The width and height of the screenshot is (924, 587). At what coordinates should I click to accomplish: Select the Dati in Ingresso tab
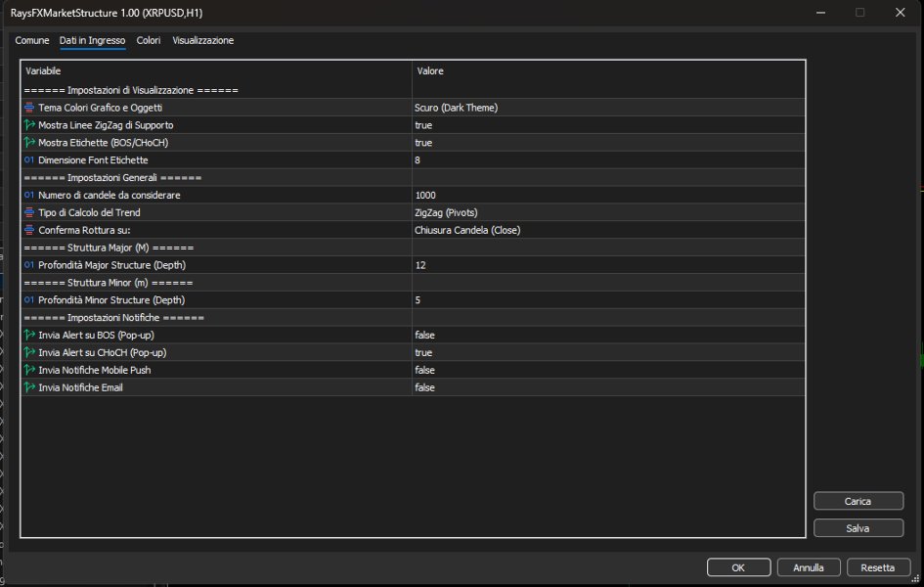(93, 40)
